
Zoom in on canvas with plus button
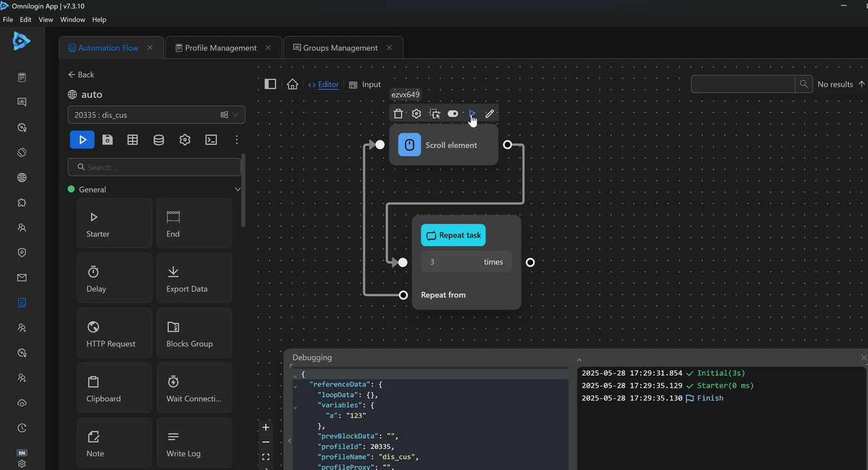[266, 428]
